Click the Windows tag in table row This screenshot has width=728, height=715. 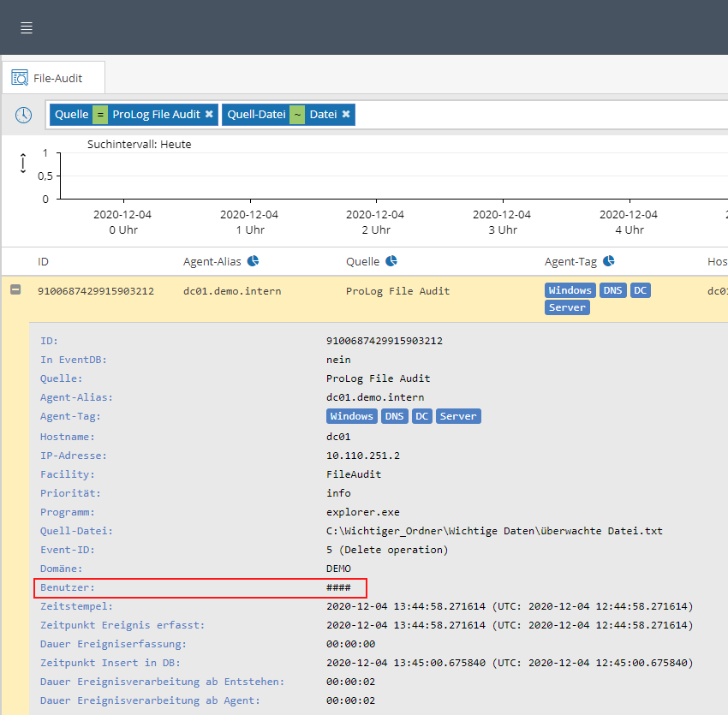click(x=570, y=291)
